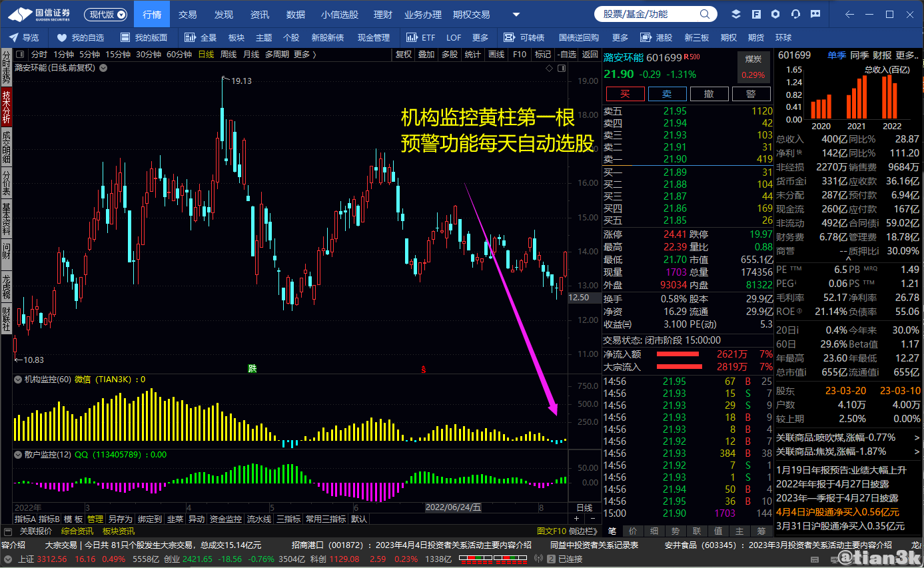Screen dimensions: 924x568
Task: Toggle 叠加 overlay mode
Action: pos(426,55)
